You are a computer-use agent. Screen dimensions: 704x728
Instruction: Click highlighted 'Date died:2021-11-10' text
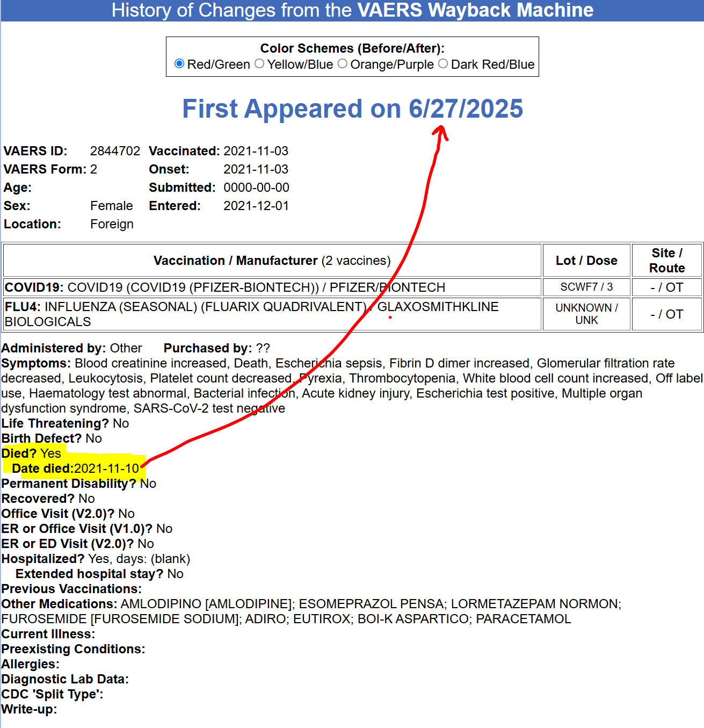76,468
